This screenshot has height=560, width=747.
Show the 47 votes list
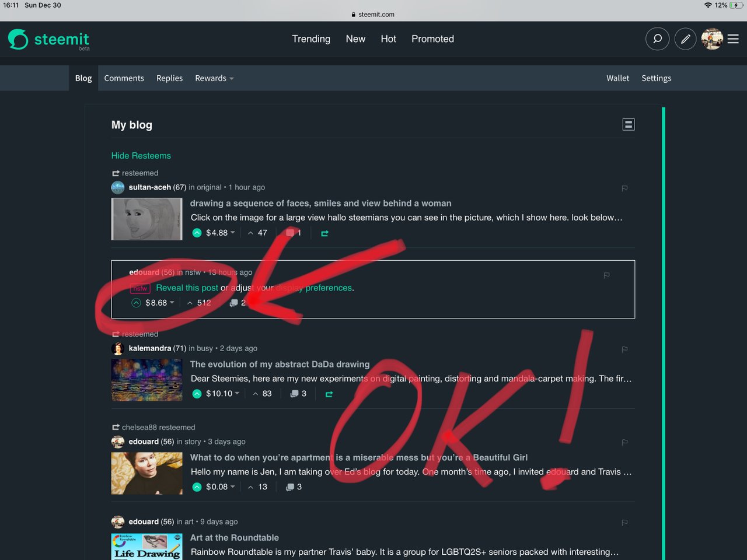pos(257,233)
